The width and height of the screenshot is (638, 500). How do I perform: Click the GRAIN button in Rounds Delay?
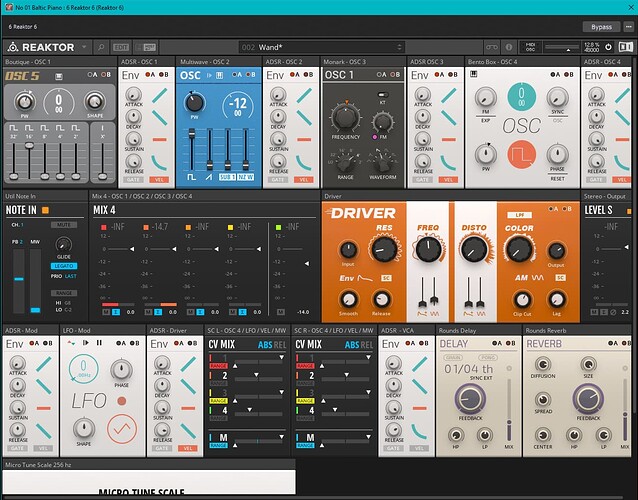point(453,358)
